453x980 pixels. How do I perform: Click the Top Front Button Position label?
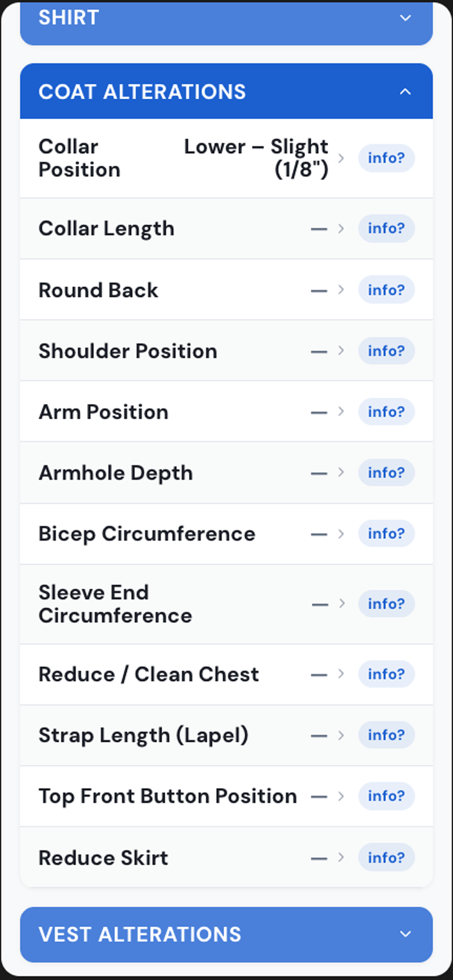168,796
